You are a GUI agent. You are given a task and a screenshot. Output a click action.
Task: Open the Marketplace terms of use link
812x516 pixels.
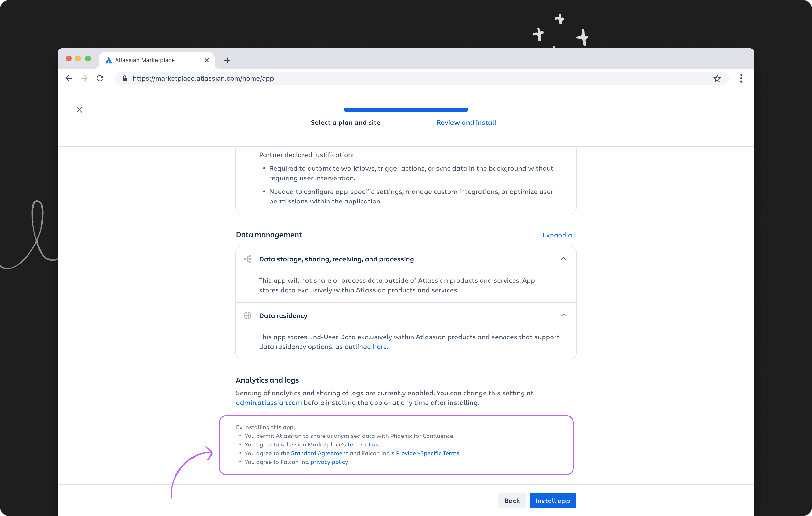pos(364,444)
